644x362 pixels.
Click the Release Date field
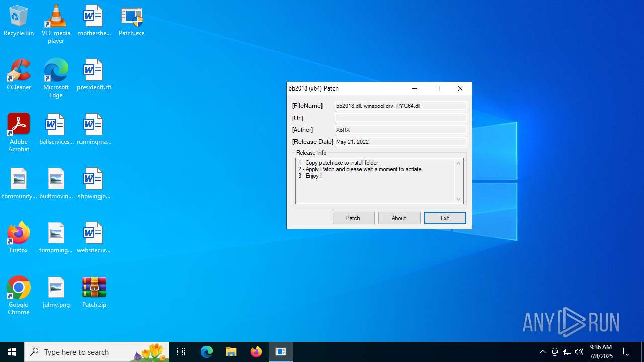pos(401,142)
